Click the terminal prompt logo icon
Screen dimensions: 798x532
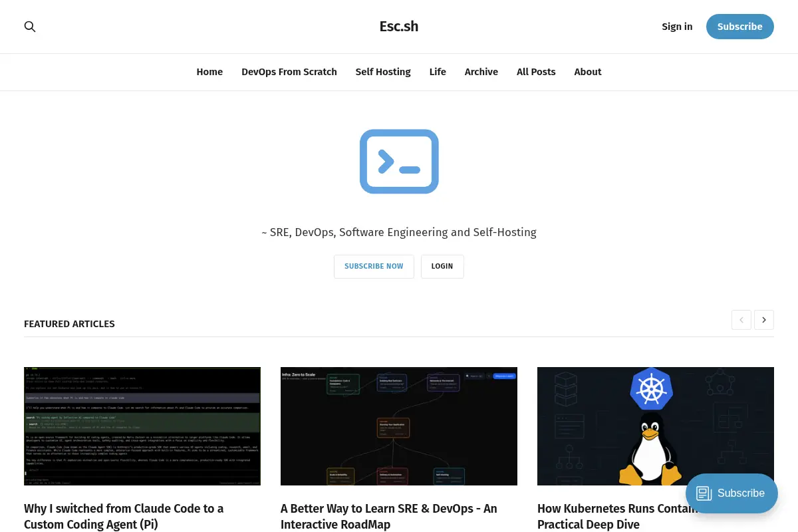pos(399,162)
